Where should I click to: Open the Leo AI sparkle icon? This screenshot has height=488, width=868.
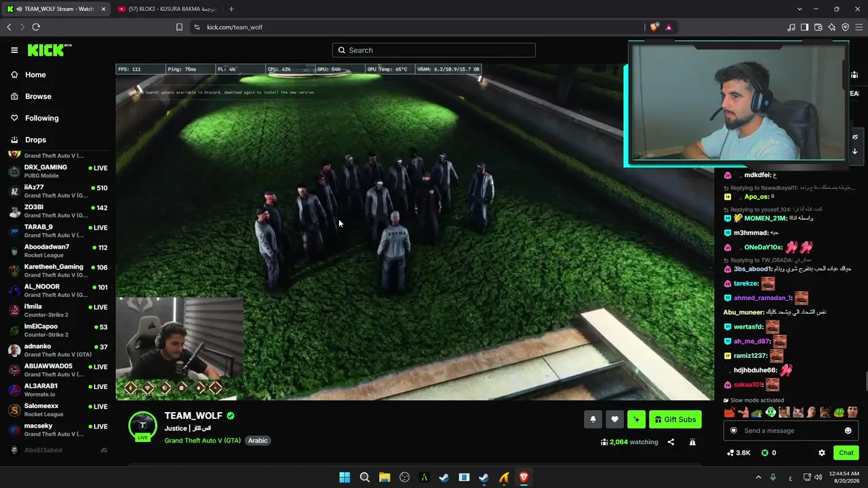tap(831, 27)
